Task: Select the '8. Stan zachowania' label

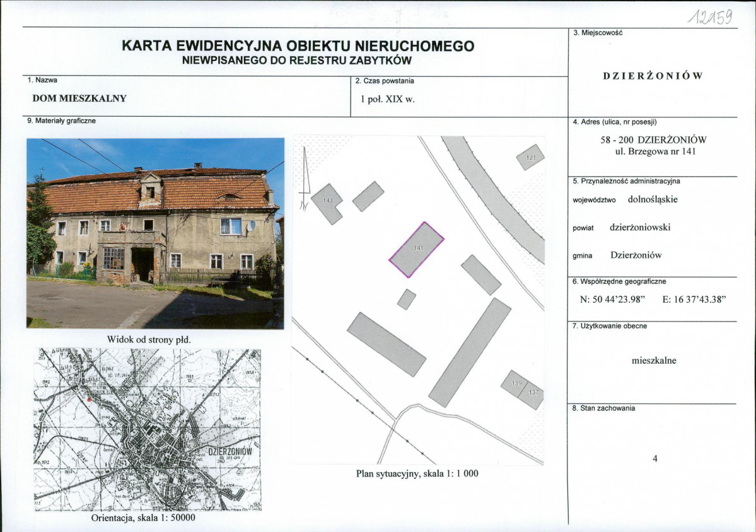Action: [603, 408]
